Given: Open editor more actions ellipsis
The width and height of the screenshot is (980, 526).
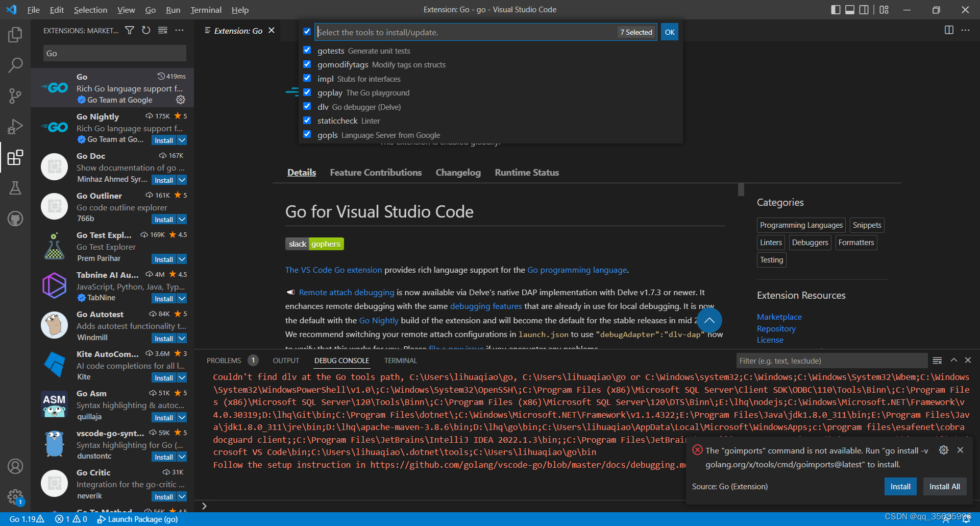Looking at the screenshot, I should click(x=965, y=30).
